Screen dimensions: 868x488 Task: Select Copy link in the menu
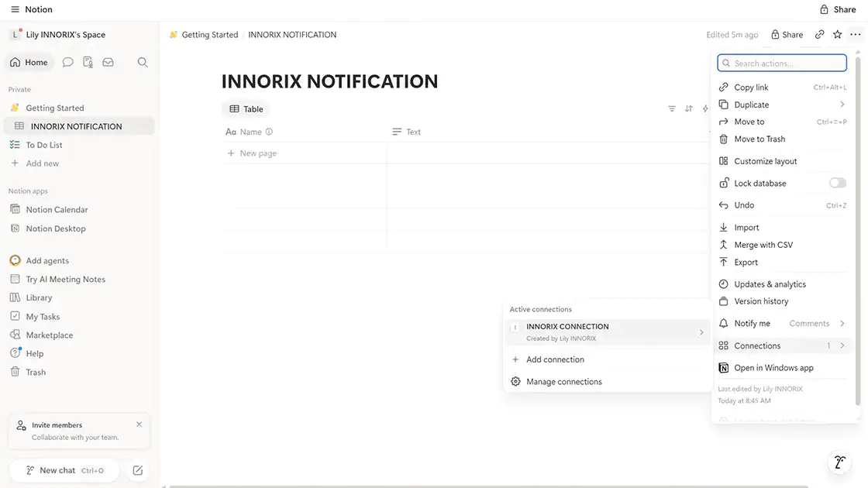point(782,88)
